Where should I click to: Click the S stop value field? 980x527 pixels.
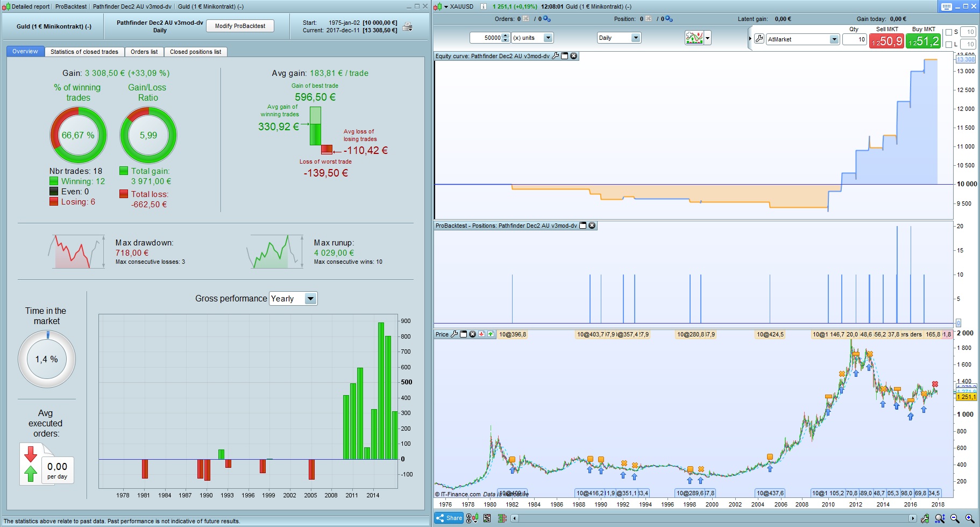968,32
